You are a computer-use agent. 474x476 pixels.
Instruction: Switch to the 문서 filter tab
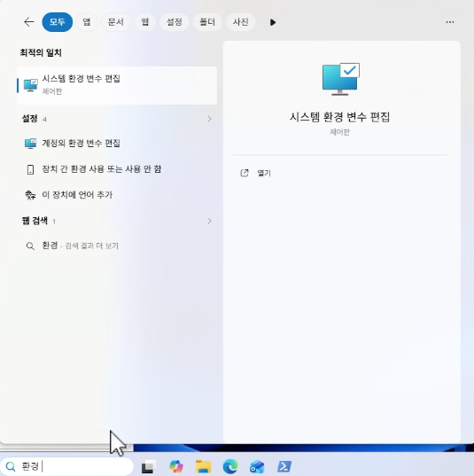[115, 22]
